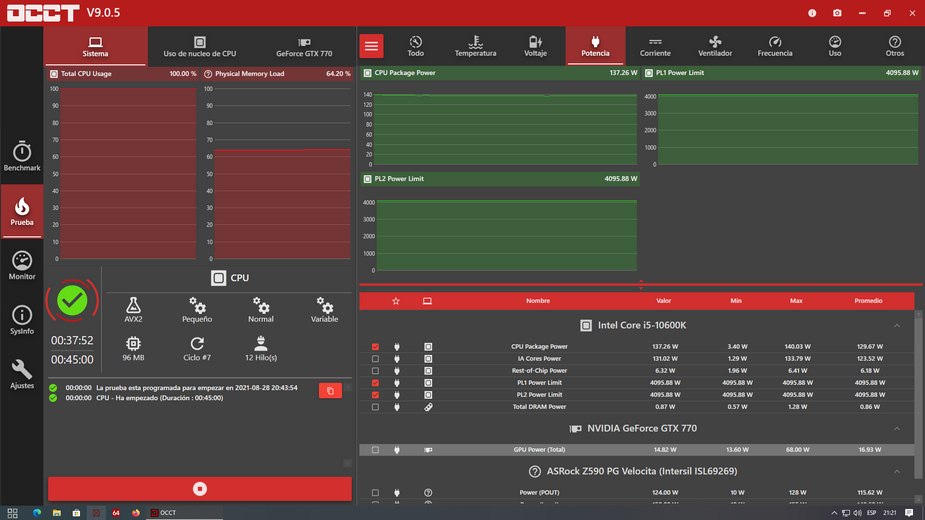Collapse the NVIDIA GeForce GTX 770 group
This screenshot has width=925, height=520.
point(897,429)
